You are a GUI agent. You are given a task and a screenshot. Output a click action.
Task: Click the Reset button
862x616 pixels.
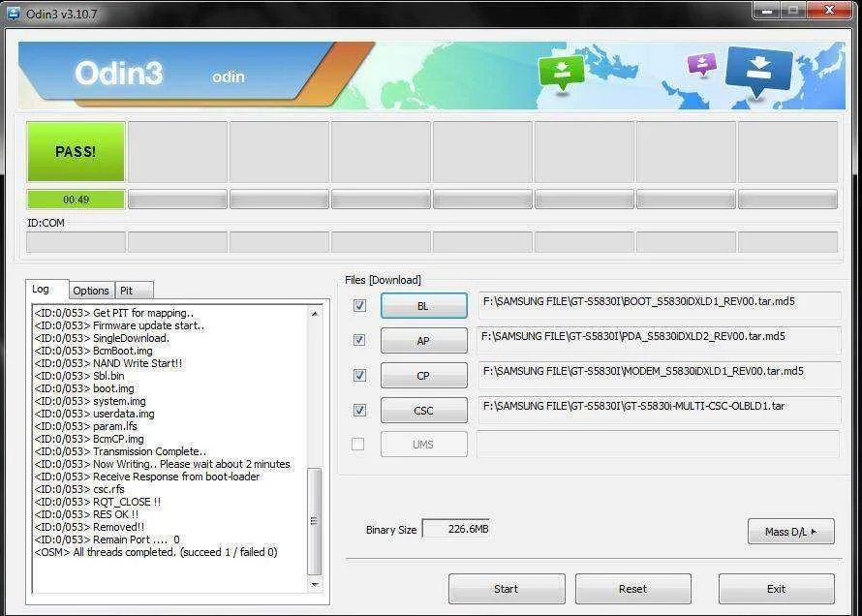[x=632, y=589]
